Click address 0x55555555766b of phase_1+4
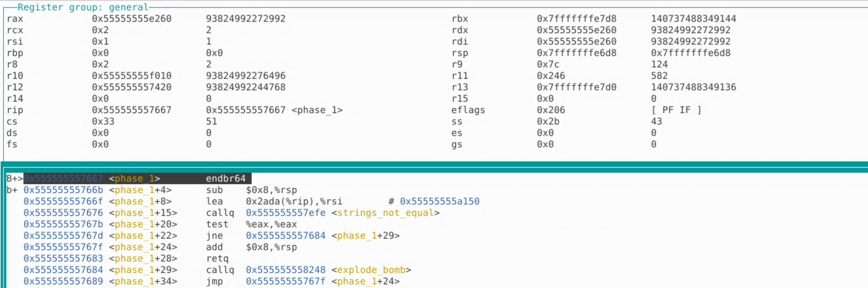Screen dimensions: 868x288 click(x=63, y=190)
